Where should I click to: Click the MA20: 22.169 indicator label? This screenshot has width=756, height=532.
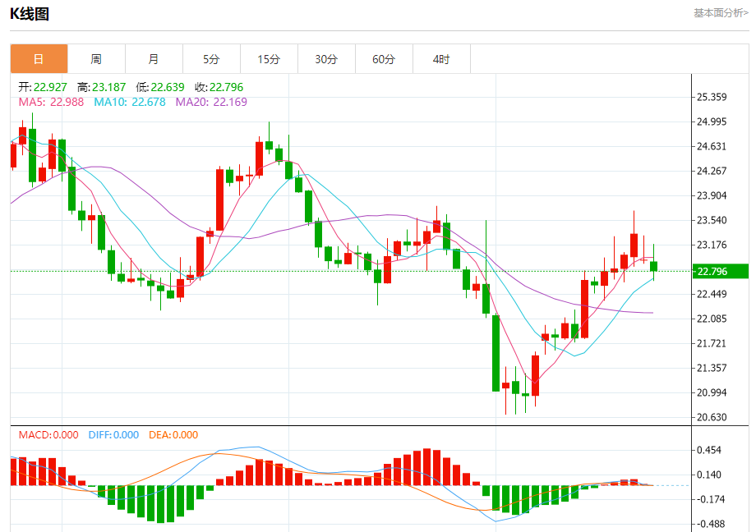[211, 102]
